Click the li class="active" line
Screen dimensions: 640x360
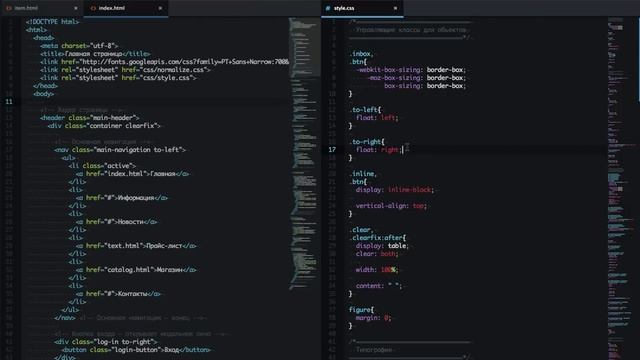(x=102, y=166)
